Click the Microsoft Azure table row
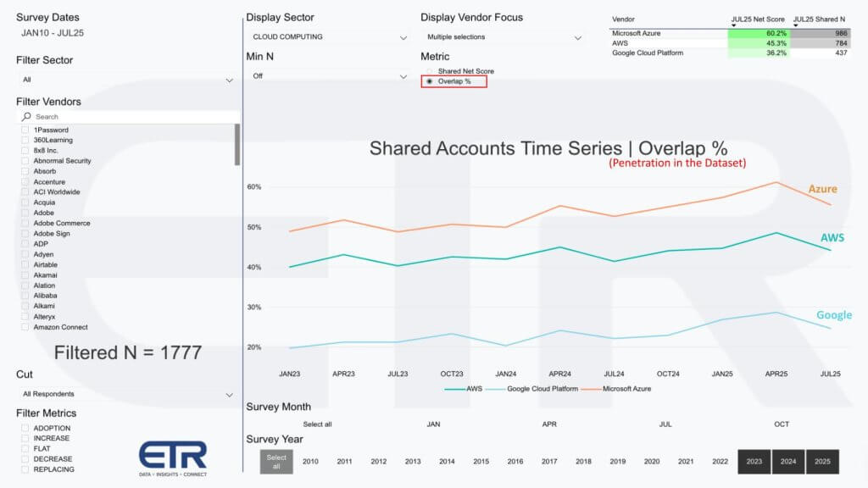The width and height of the screenshot is (868, 488). [x=730, y=33]
